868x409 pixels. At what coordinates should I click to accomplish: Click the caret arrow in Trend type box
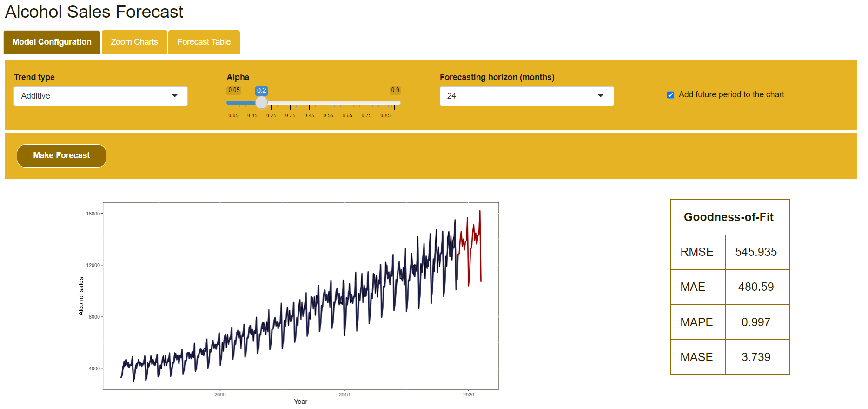(175, 96)
